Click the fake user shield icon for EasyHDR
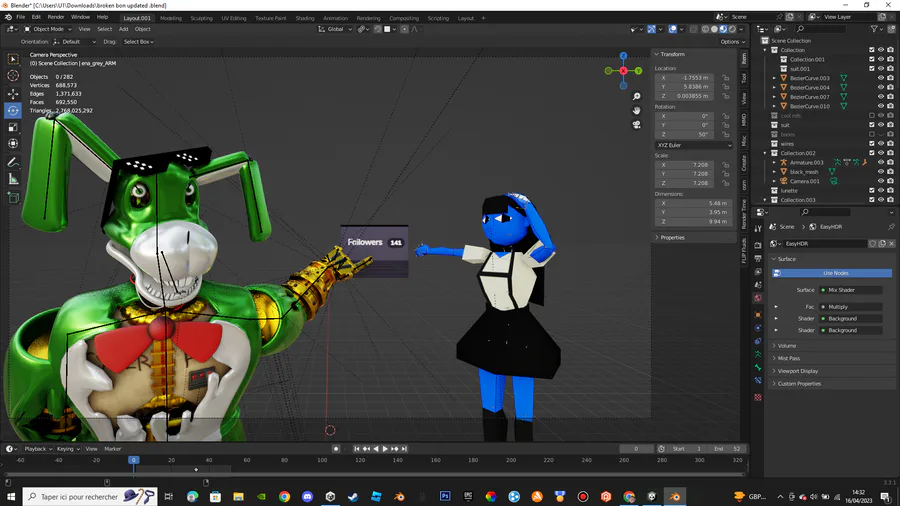The image size is (900, 506). pos(872,244)
